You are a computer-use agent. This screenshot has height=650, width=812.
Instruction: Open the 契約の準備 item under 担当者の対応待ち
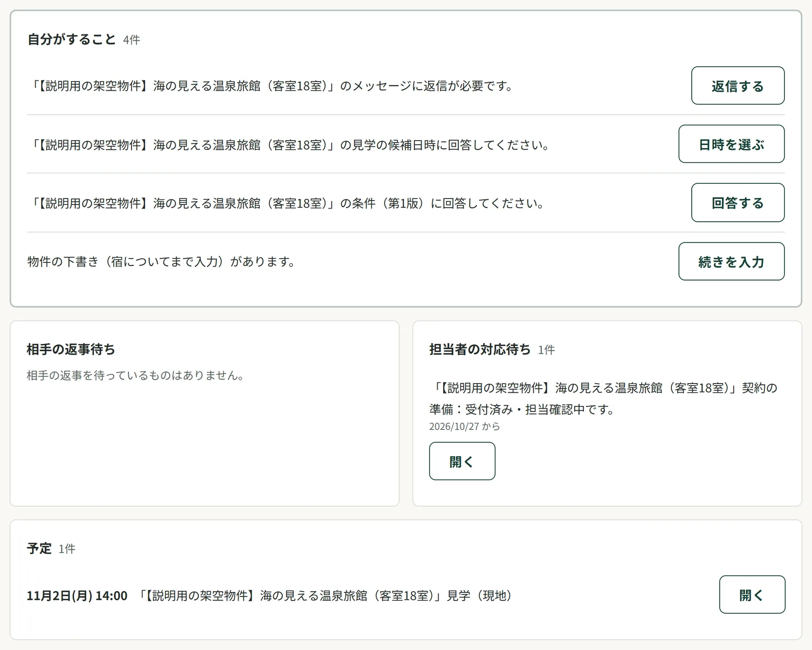pos(462,461)
